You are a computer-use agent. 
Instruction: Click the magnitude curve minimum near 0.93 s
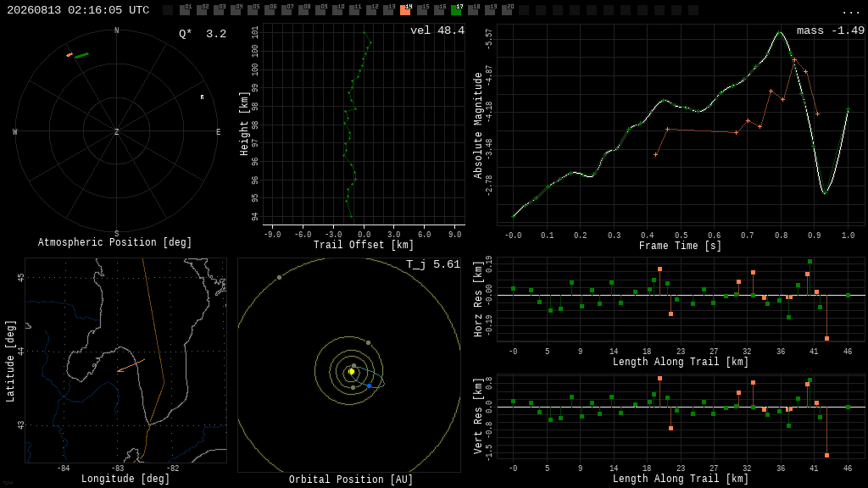824,192
